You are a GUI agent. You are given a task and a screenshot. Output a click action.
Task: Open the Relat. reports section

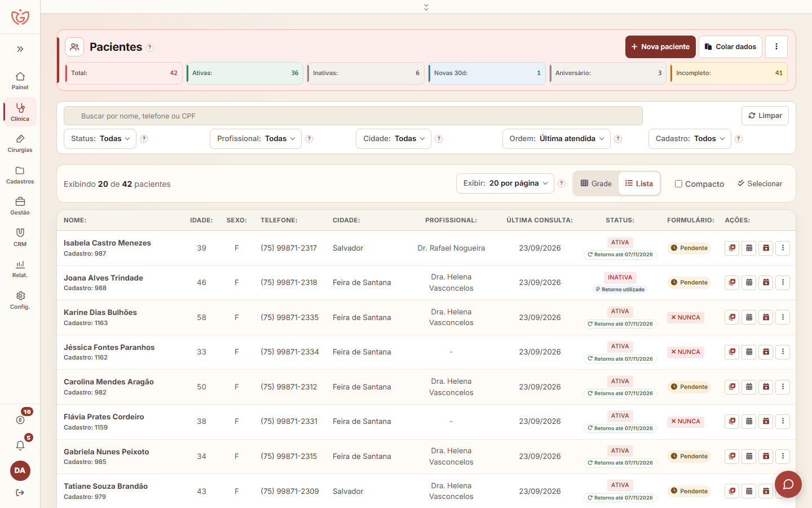pyautogui.click(x=20, y=269)
